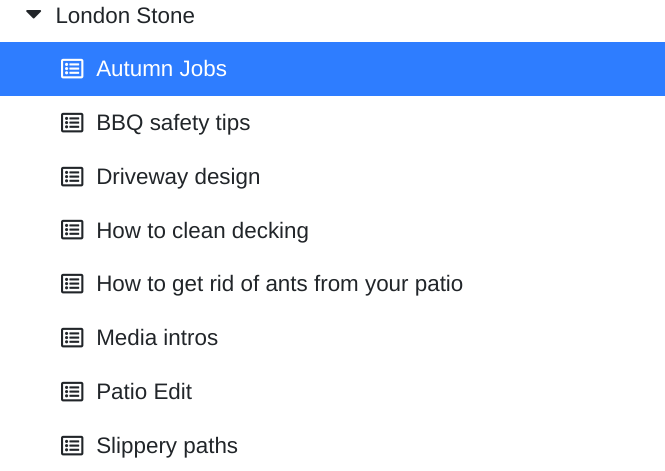
Task: Click the BBQ safety tips document icon
Action: click(x=72, y=123)
